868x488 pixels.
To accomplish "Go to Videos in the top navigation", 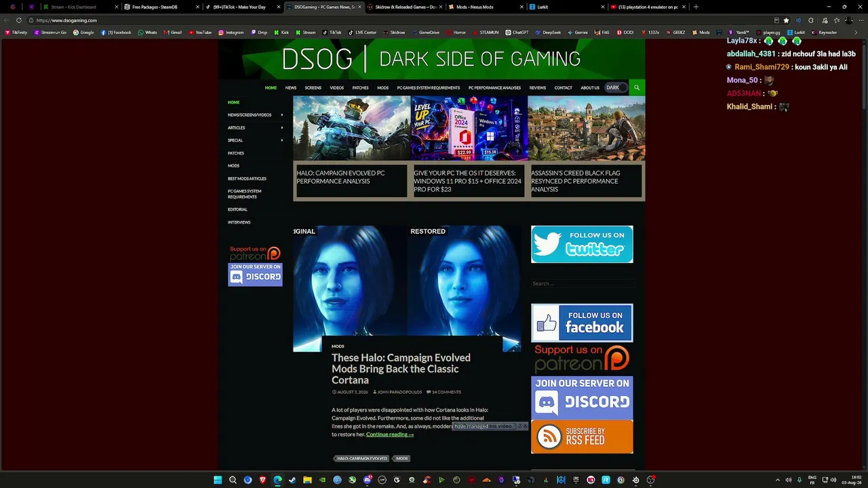I will pyautogui.click(x=337, y=87).
